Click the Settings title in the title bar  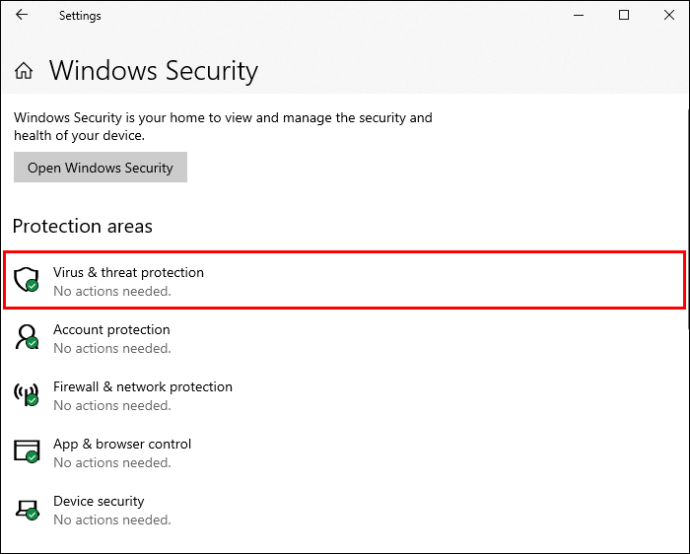pyautogui.click(x=80, y=16)
